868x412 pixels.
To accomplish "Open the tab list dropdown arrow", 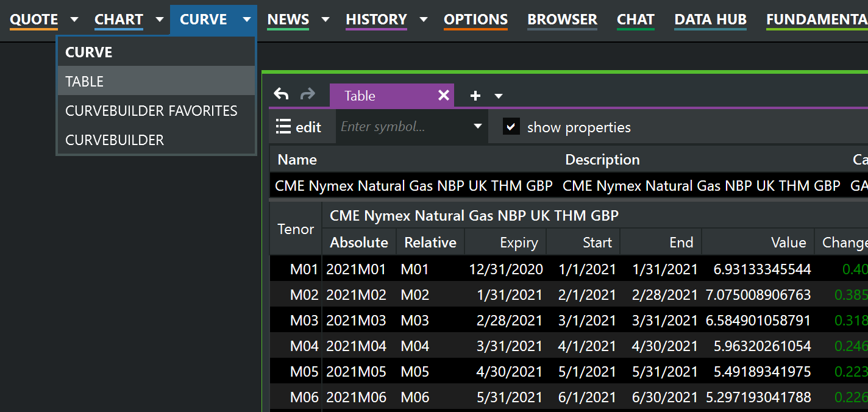I will pos(499,96).
